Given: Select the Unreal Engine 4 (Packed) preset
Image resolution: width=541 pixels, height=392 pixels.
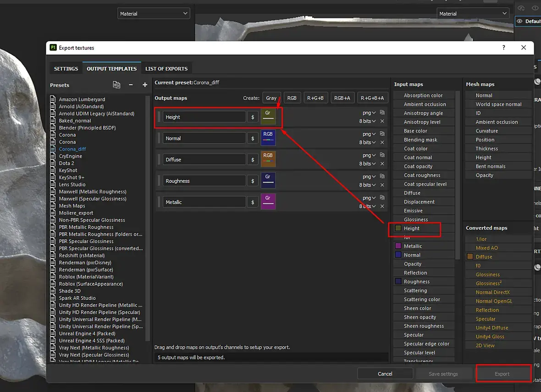Looking at the screenshot, I should [87, 334].
